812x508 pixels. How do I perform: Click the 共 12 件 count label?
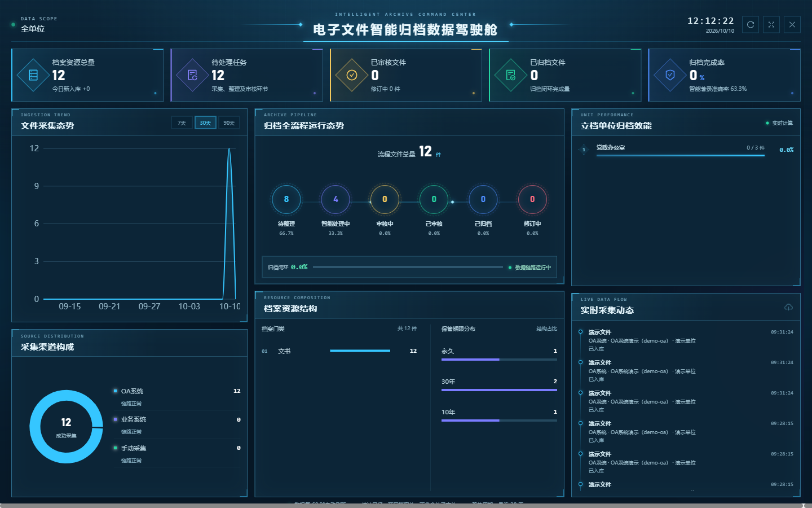407,329
